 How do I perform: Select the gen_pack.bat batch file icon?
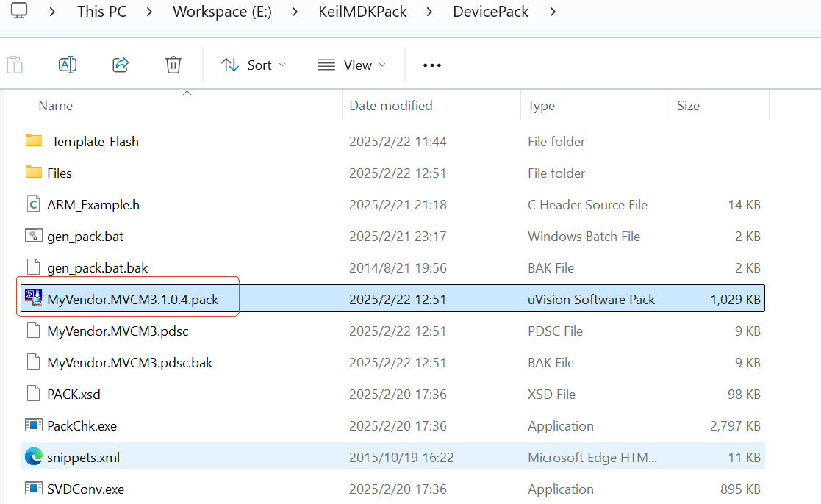tap(33, 236)
